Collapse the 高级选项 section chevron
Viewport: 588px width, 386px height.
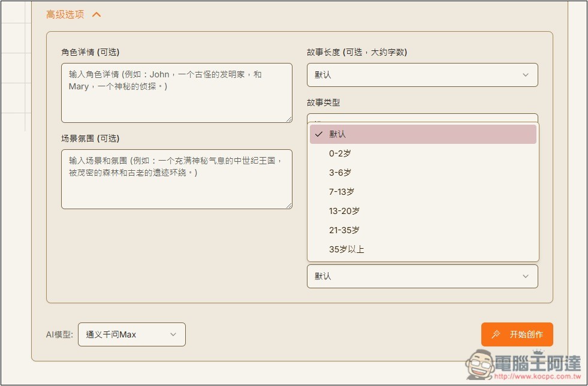coord(97,14)
